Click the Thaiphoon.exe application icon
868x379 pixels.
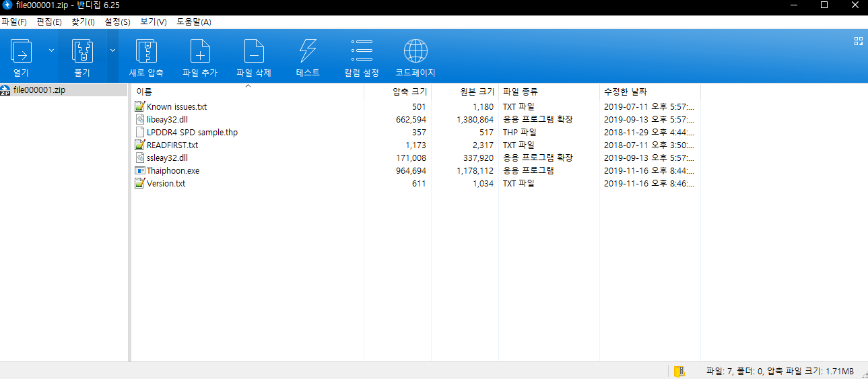tap(139, 170)
